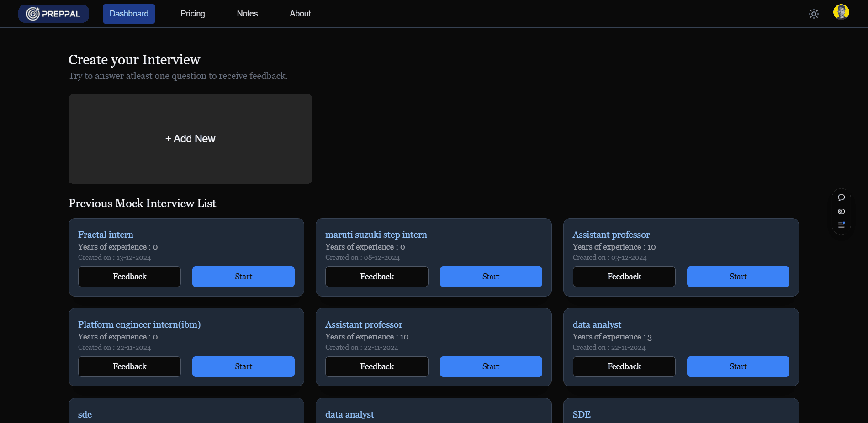Go to the Dashboard tab
This screenshot has width=868, height=423.
129,14
